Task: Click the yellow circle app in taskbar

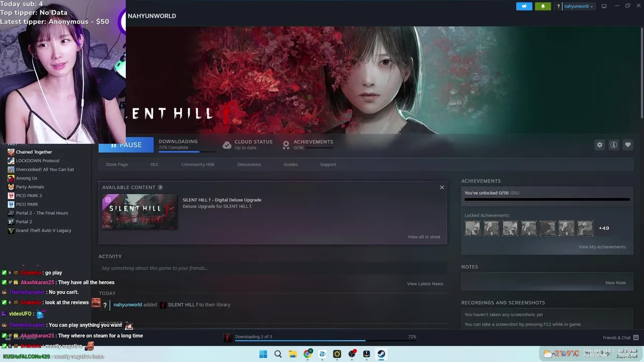Action: [x=337, y=354]
